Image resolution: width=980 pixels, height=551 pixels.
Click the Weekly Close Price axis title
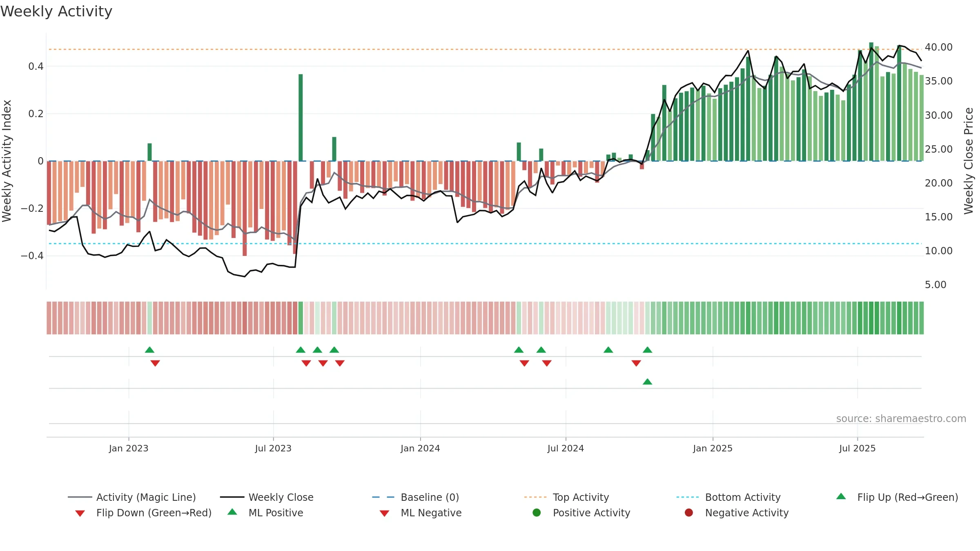click(x=969, y=161)
